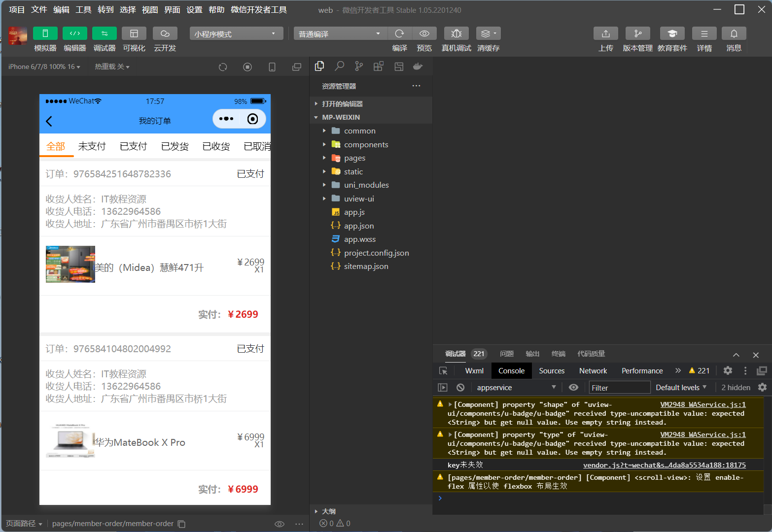The height and width of the screenshot is (532, 772).
Task: Toggle the simulator panel button
Action: click(x=45, y=33)
